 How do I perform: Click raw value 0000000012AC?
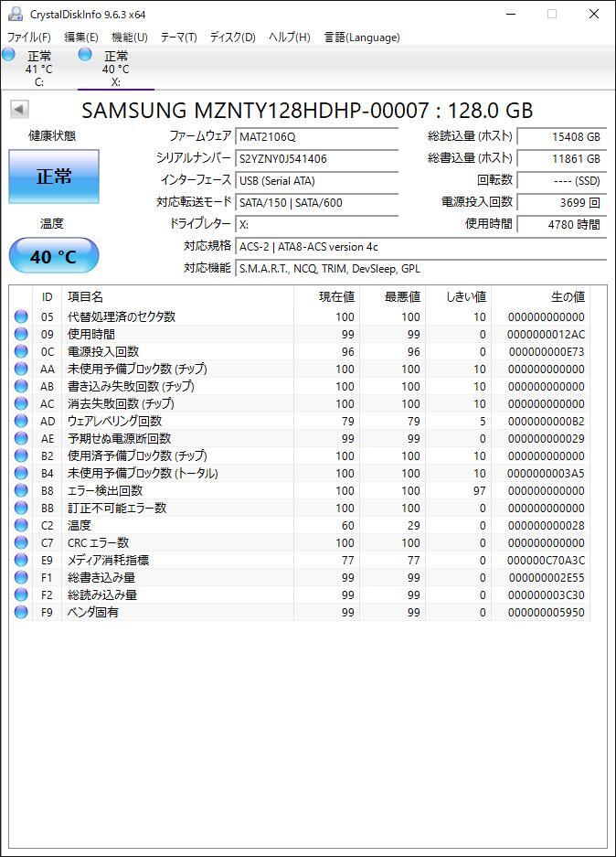(x=547, y=334)
